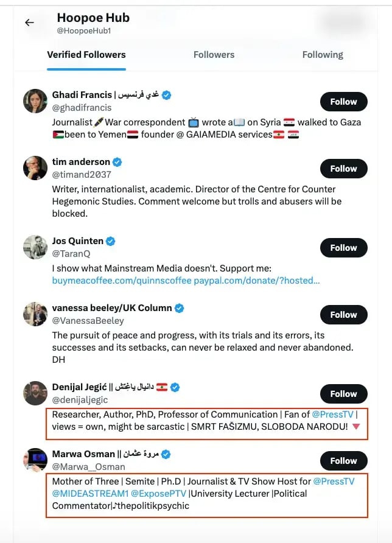The height and width of the screenshot is (543, 392).
Task: Click the back arrow icon
Action: tap(29, 23)
